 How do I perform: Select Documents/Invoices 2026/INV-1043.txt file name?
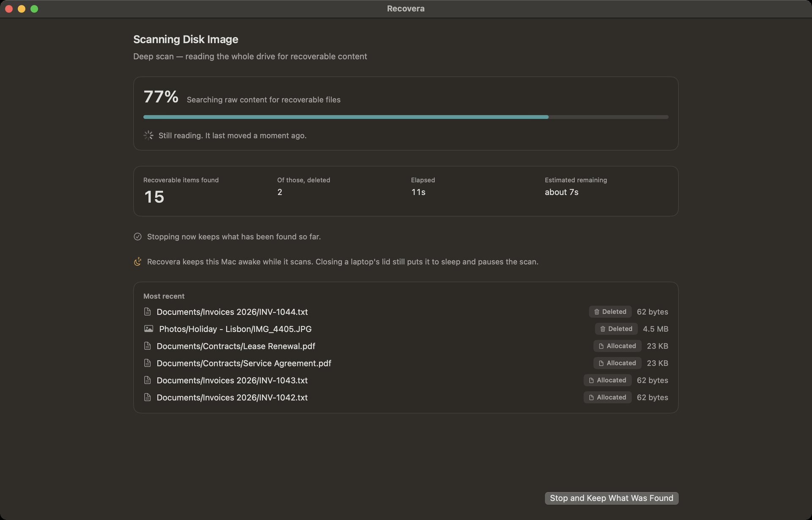click(x=232, y=380)
